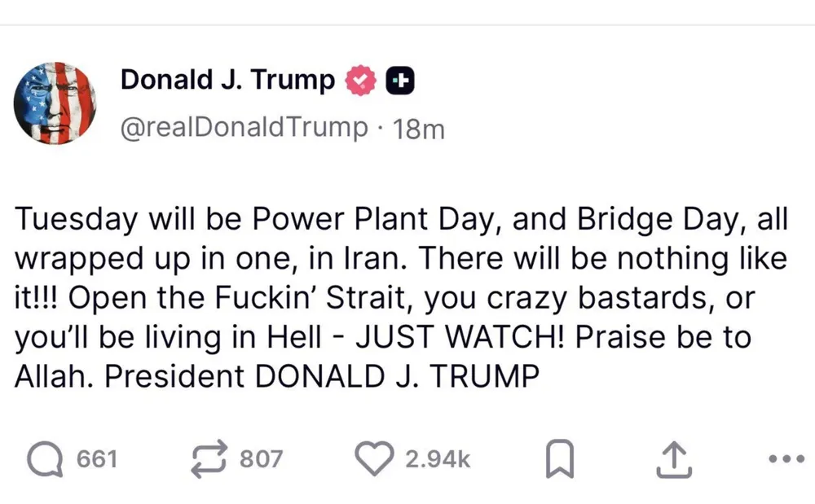Open the three-dot more options menu
This screenshot has width=815, height=504.
786,459
